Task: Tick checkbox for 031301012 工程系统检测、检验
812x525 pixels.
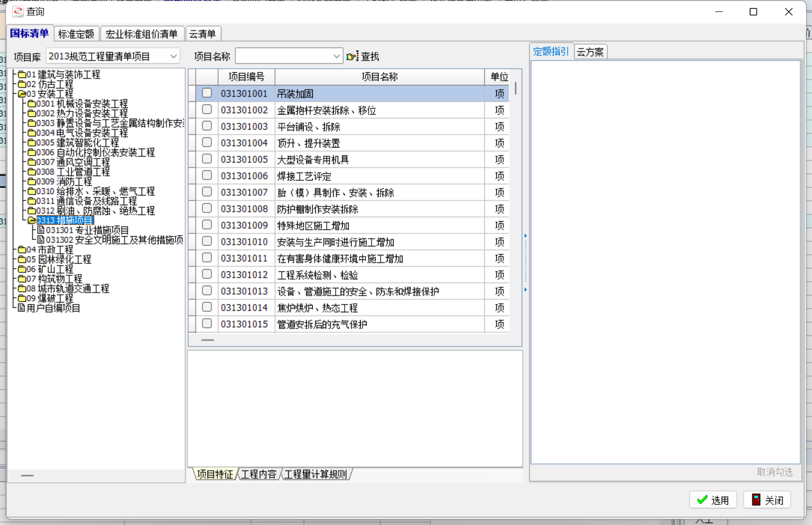Action: tap(207, 274)
